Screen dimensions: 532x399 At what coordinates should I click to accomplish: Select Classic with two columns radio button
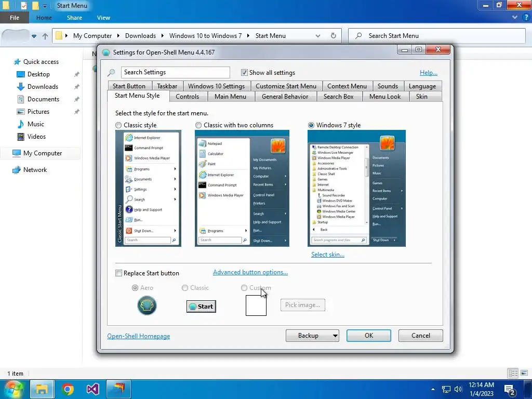tap(198, 125)
